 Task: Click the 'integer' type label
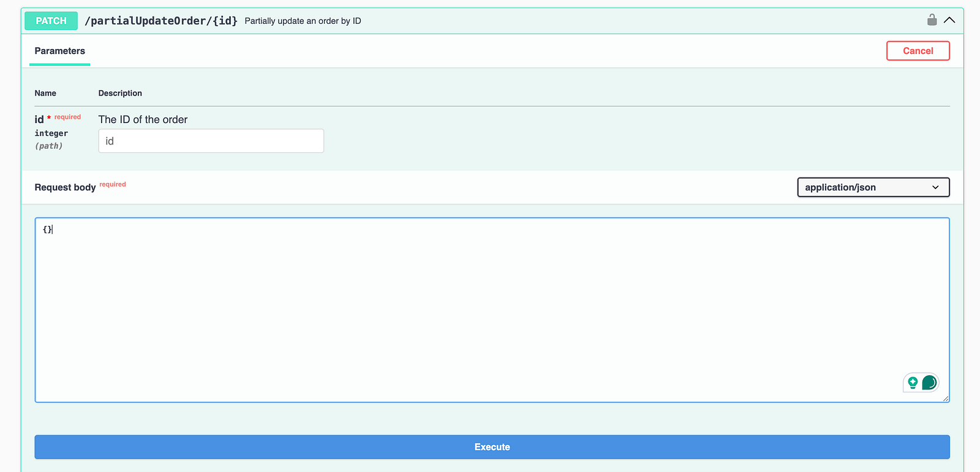tap(51, 133)
